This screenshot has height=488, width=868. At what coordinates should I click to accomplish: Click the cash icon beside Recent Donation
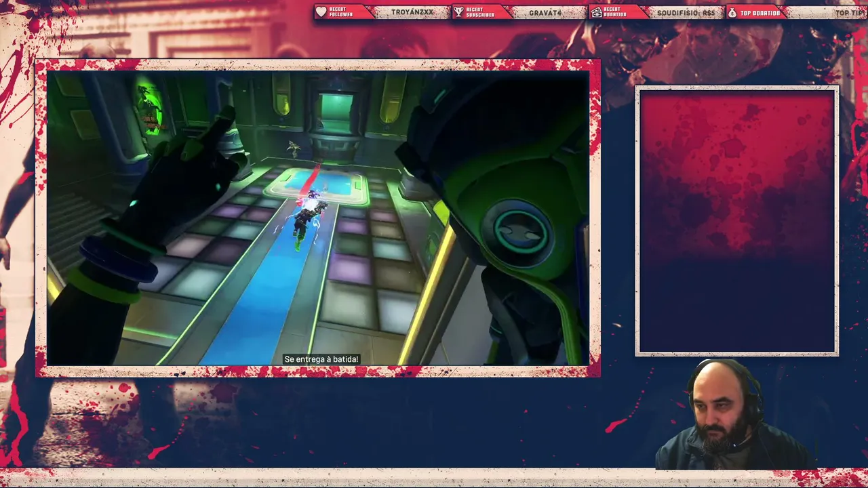coord(596,12)
